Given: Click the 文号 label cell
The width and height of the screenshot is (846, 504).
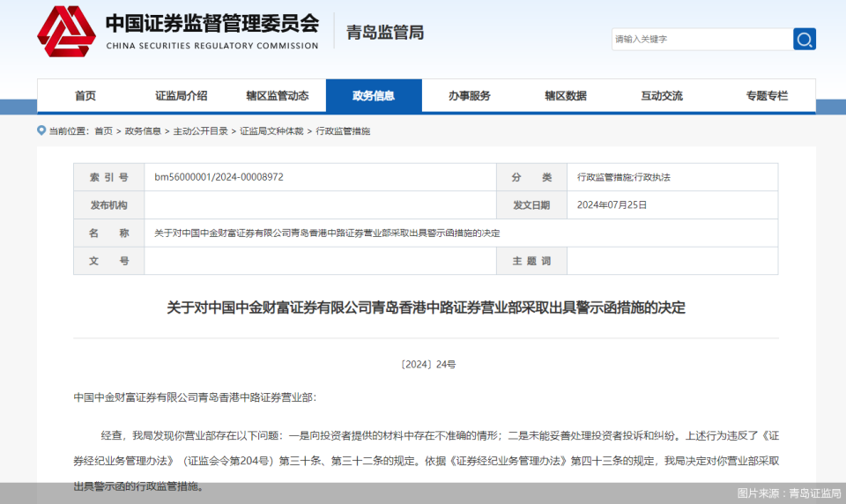Looking at the screenshot, I should [x=109, y=261].
